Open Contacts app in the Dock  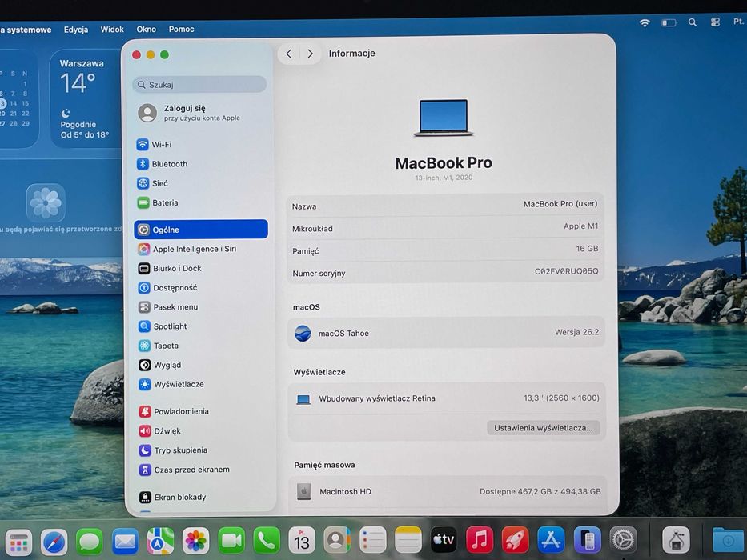click(x=337, y=541)
